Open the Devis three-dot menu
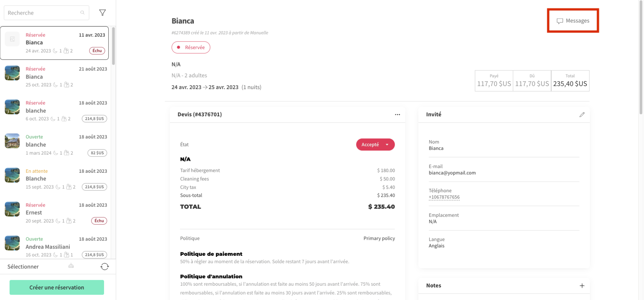The image size is (644, 300). pos(397,115)
